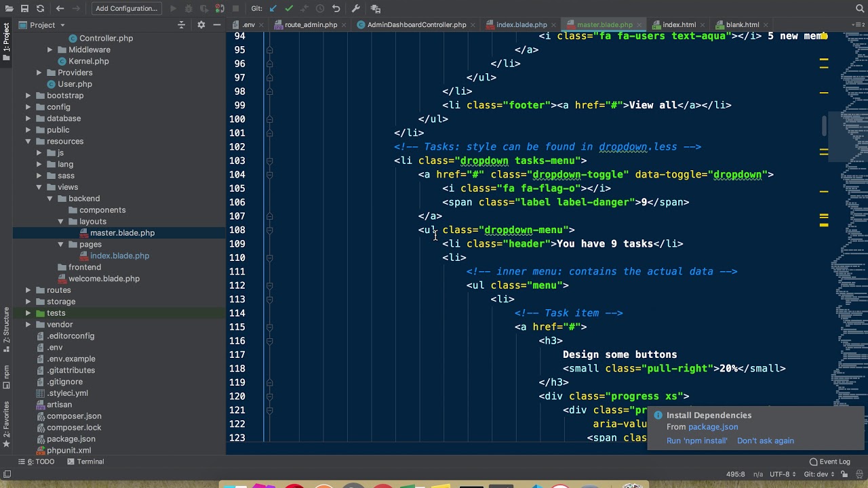
Task: Close the master.blade.php tab
Action: click(x=638, y=24)
